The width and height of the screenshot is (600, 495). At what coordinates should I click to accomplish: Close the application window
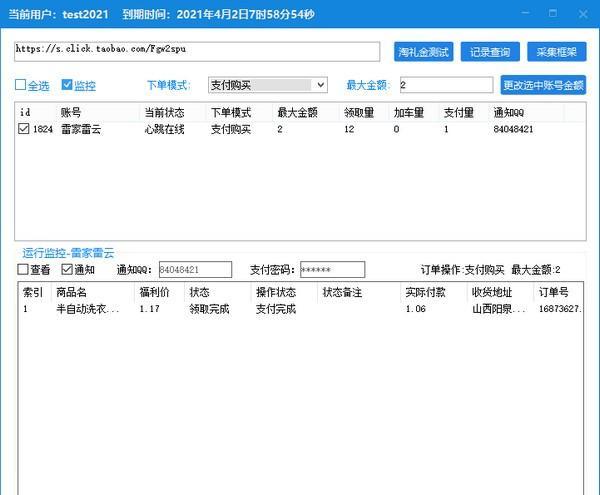pos(583,14)
